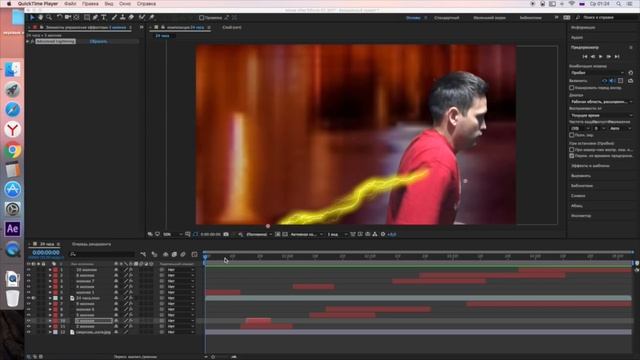
Task: Select the Type text tool
Action: [104, 18]
